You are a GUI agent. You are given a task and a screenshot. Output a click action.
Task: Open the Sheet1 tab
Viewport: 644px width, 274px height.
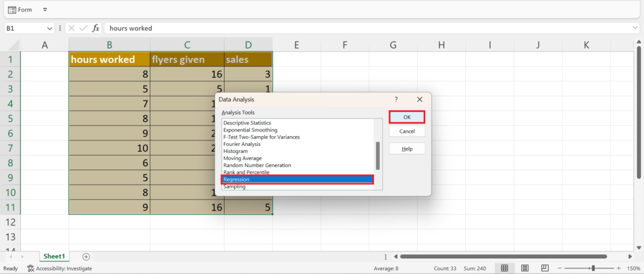click(x=53, y=256)
